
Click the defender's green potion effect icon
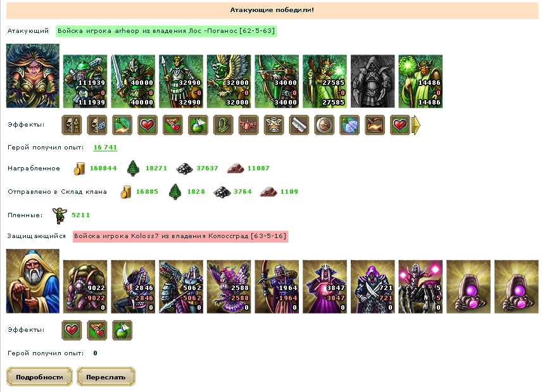tap(122, 330)
